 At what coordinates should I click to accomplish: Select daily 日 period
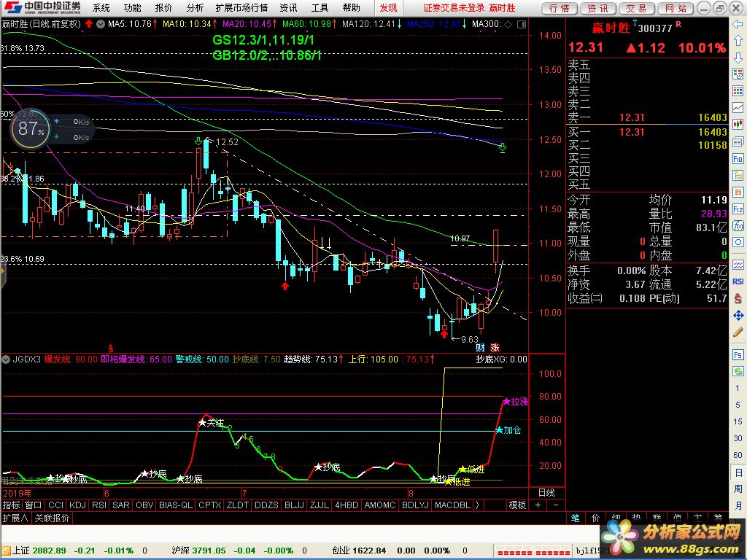pyautogui.click(x=738, y=472)
